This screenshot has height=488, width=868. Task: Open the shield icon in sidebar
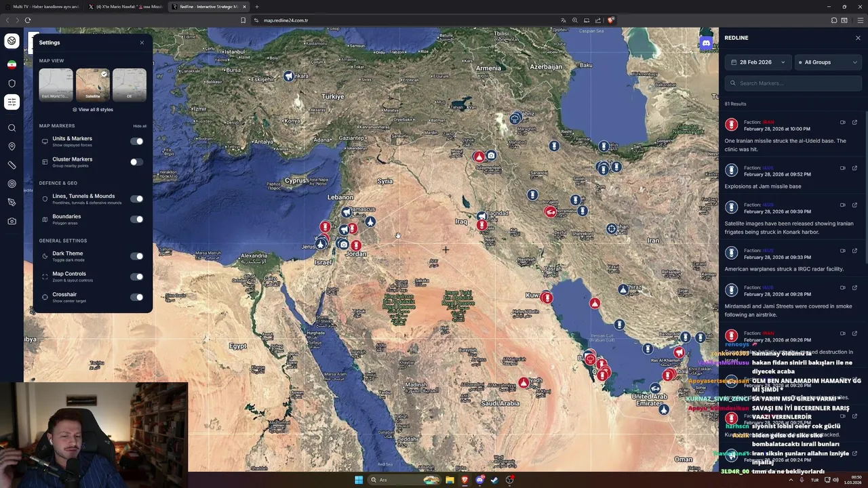point(12,83)
